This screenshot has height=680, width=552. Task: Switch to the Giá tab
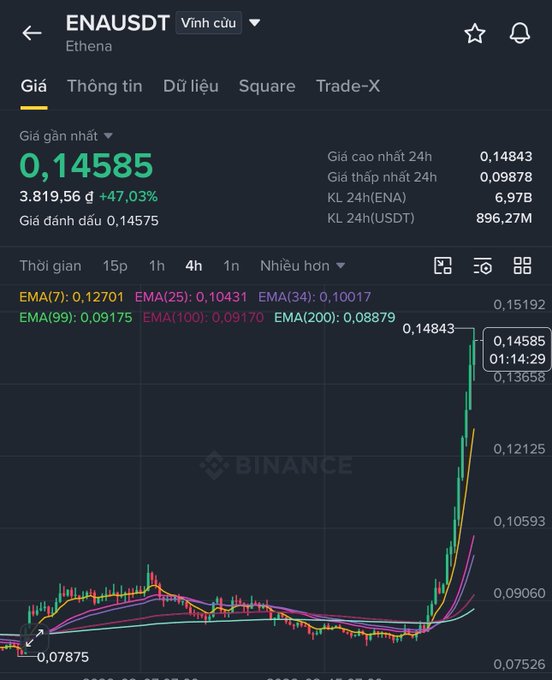34,86
